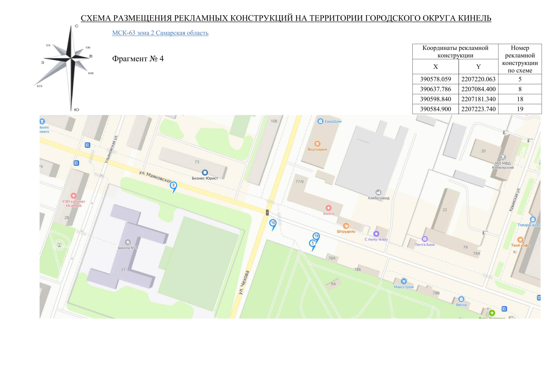This screenshot has width=555, height=392.
Task: Click the Фрагмент № 4 heading text
Action: pyautogui.click(x=138, y=59)
